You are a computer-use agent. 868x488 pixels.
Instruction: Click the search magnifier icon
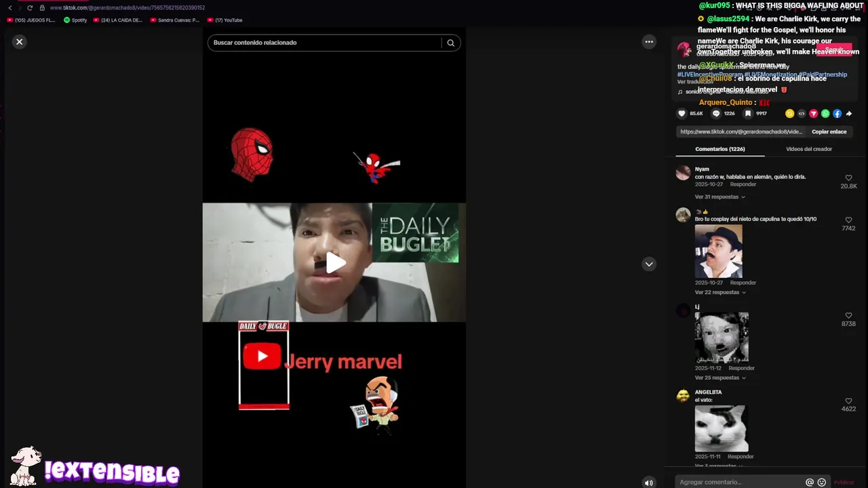tap(450, 43)
